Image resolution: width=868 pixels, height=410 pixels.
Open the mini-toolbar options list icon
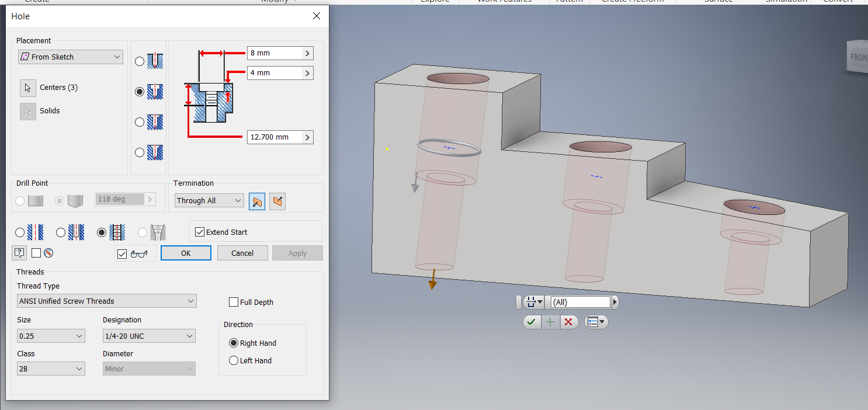click(x=596, y=322)
